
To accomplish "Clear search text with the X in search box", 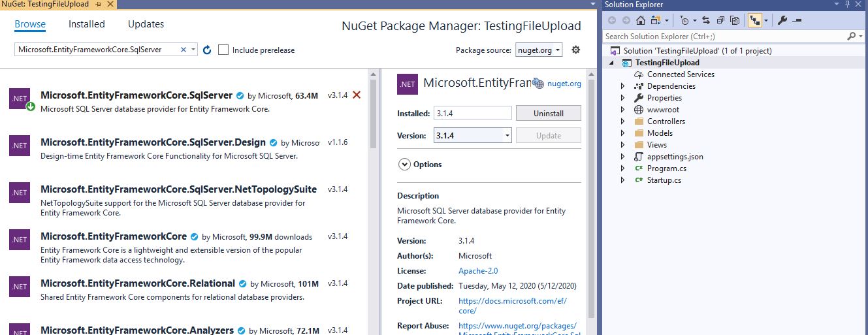I will click(x=184, y=50).
